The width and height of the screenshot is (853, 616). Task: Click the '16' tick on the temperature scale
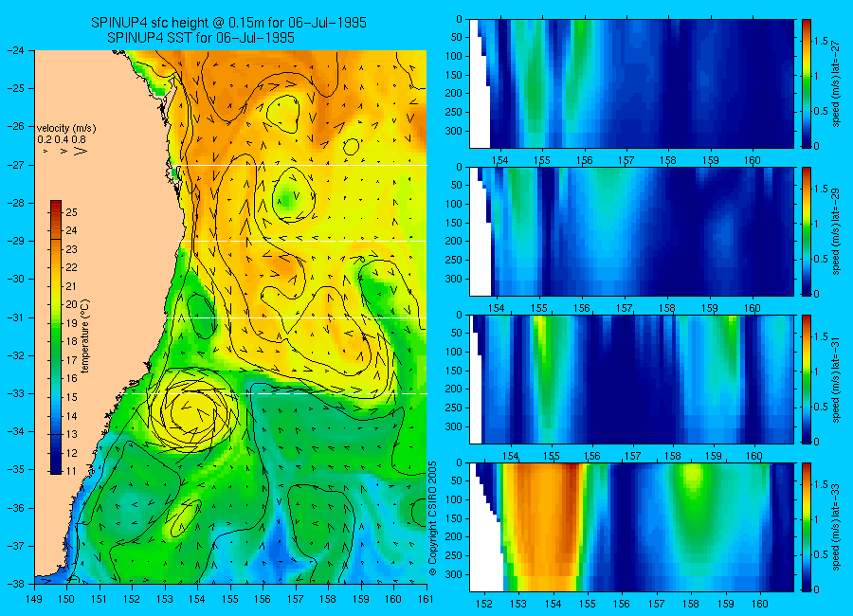pyautogui.click(x=71, y=379)
